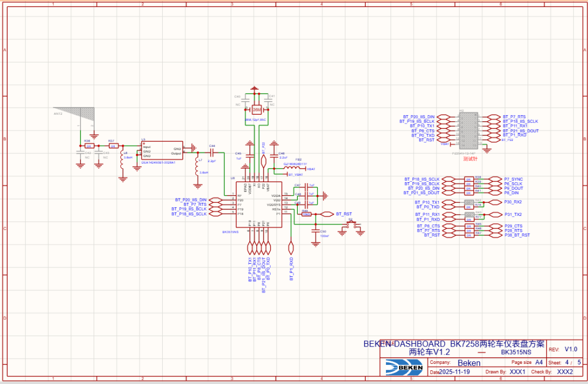Select capacitor C47 symbol
The height and width of the screenshot is (384, 588).
(307, 187)
